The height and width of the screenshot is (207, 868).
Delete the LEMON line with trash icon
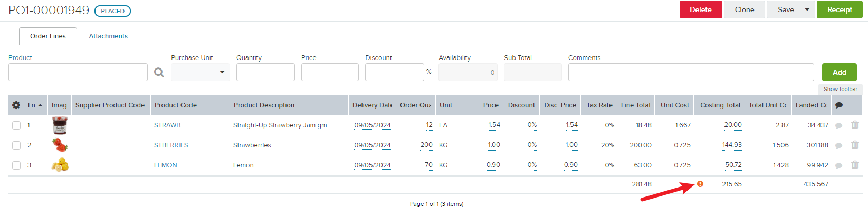(x=855, y=165)
